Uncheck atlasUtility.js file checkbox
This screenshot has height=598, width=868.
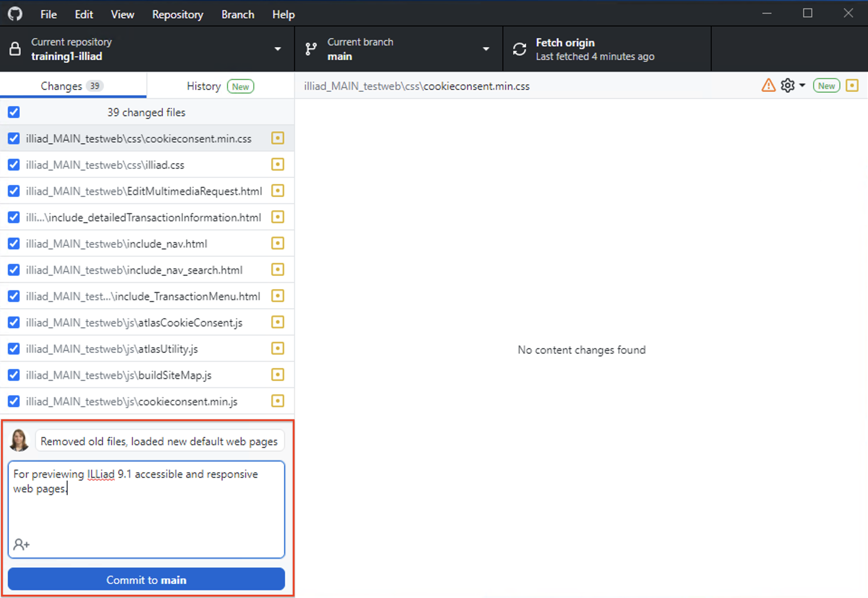14,349
